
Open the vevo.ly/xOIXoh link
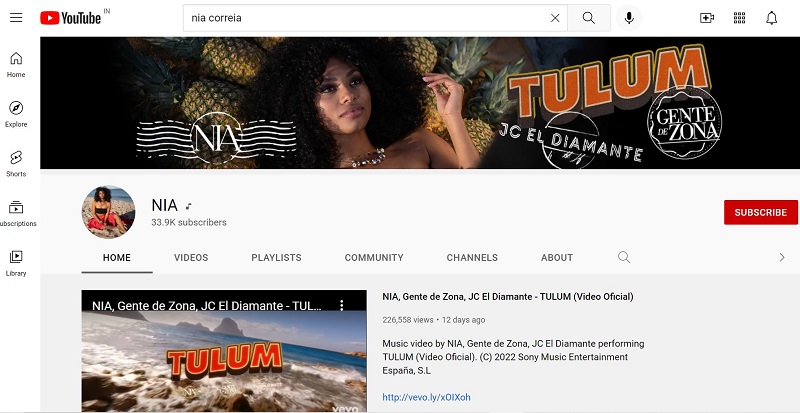pyautogui.click(x=427, y=397)
